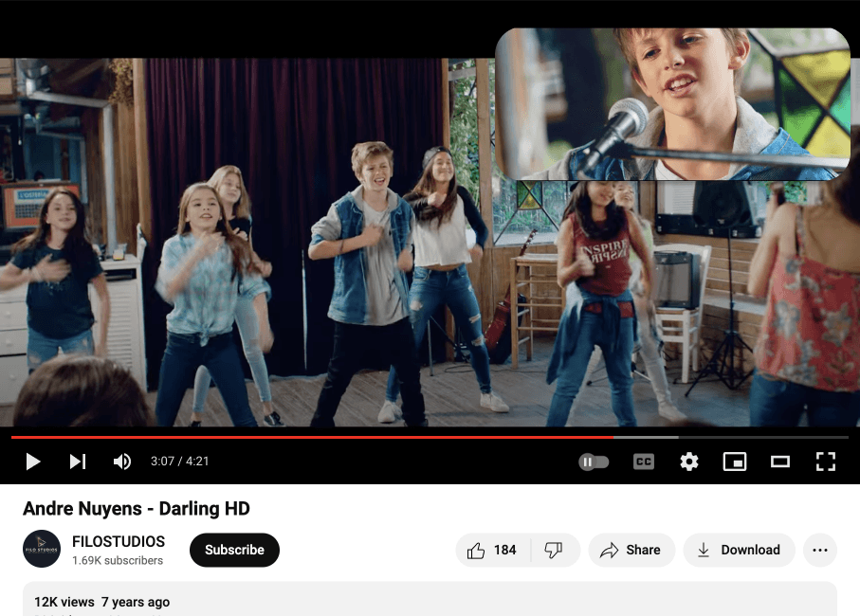The width and height of the screenshot is (860, 616).
Task: Toggle the autoplay switch
Action: tap(594, 462)
